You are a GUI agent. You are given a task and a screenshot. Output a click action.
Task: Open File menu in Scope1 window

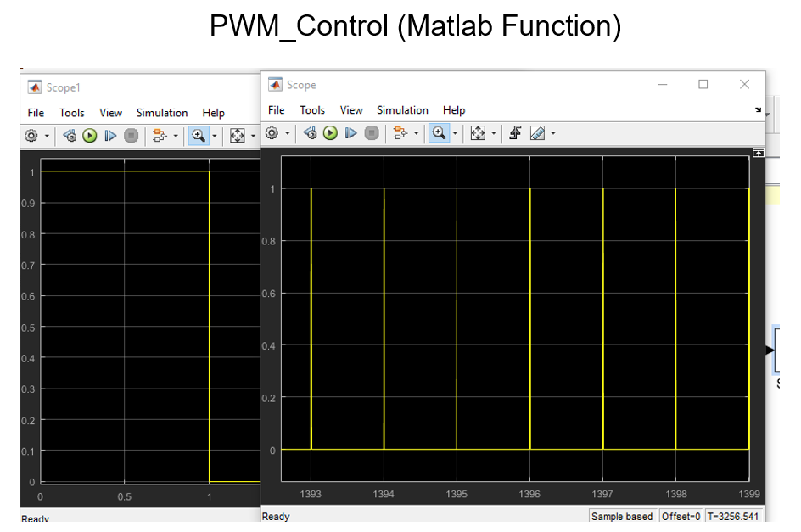(36, 113)
